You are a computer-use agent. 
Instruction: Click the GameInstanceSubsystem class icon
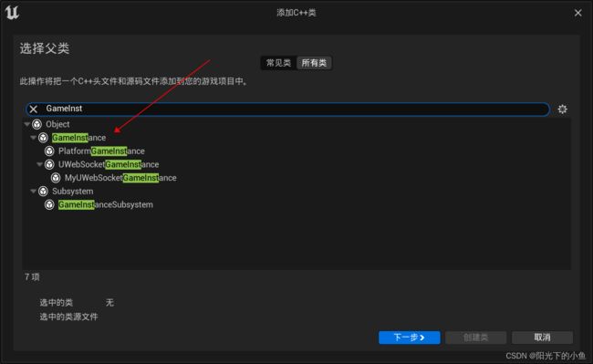pyautogui.click(x=49, y=204)
